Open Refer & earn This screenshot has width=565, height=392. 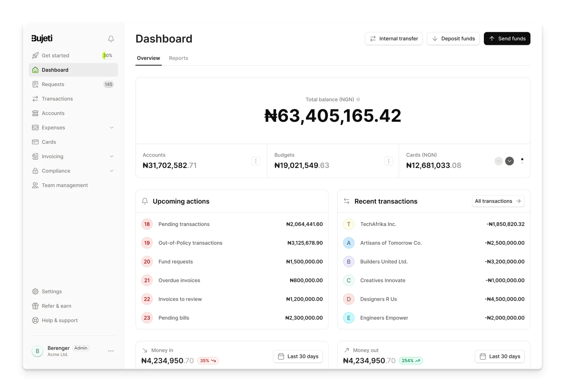(73, 306)
